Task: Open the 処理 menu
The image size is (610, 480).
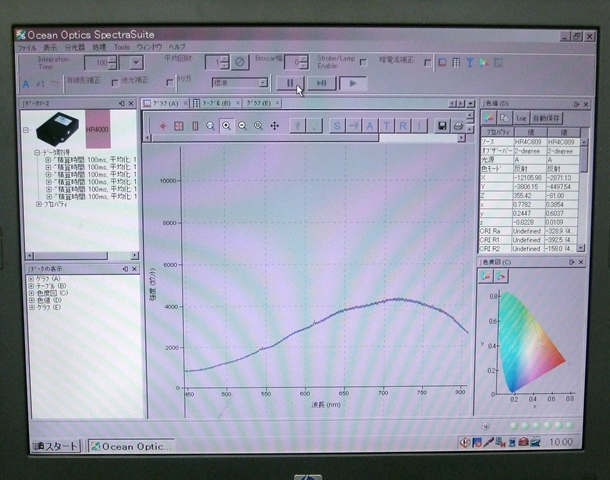Action: [99, 47]
